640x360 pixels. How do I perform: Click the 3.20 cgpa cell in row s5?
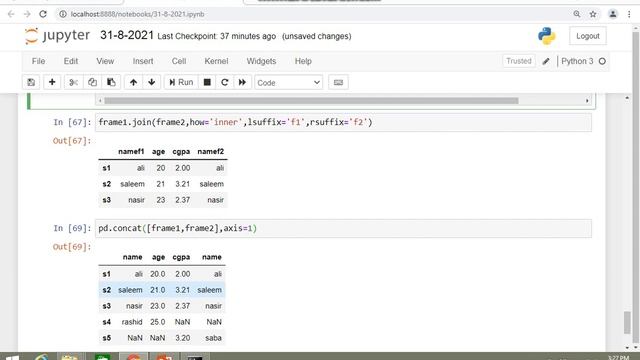182,338
